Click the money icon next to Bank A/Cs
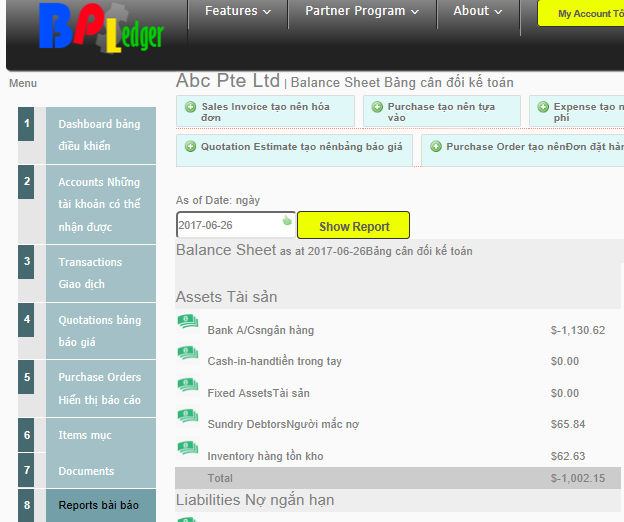Screen dimensions: 624x522 tap(187, 322)
